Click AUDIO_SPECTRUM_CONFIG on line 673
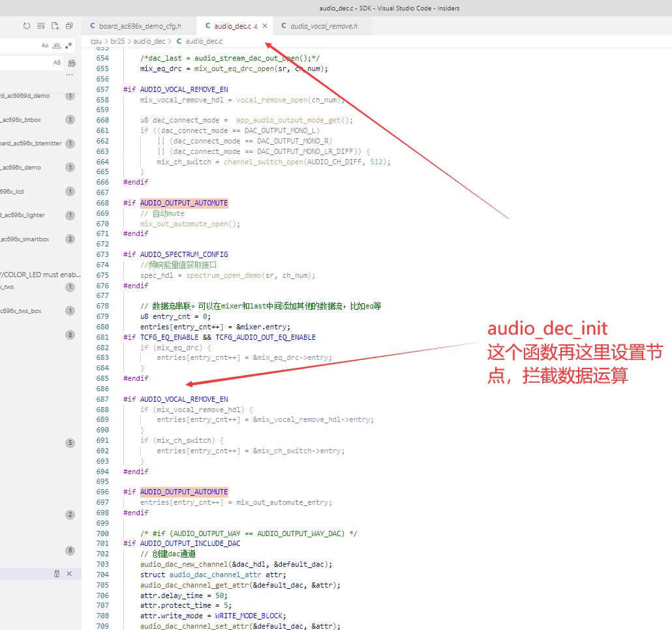This screenshot has width=672, height=630. pyautogui.click(x=184, y=254)
